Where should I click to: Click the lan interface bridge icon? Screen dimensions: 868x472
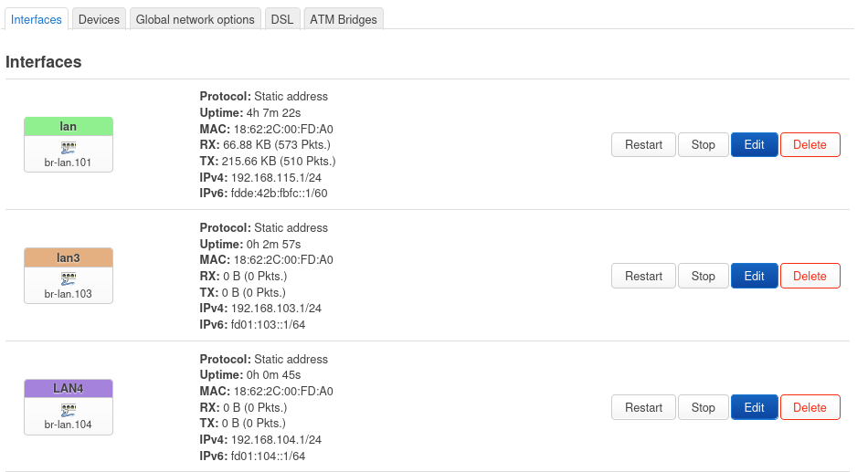[69, 146]
